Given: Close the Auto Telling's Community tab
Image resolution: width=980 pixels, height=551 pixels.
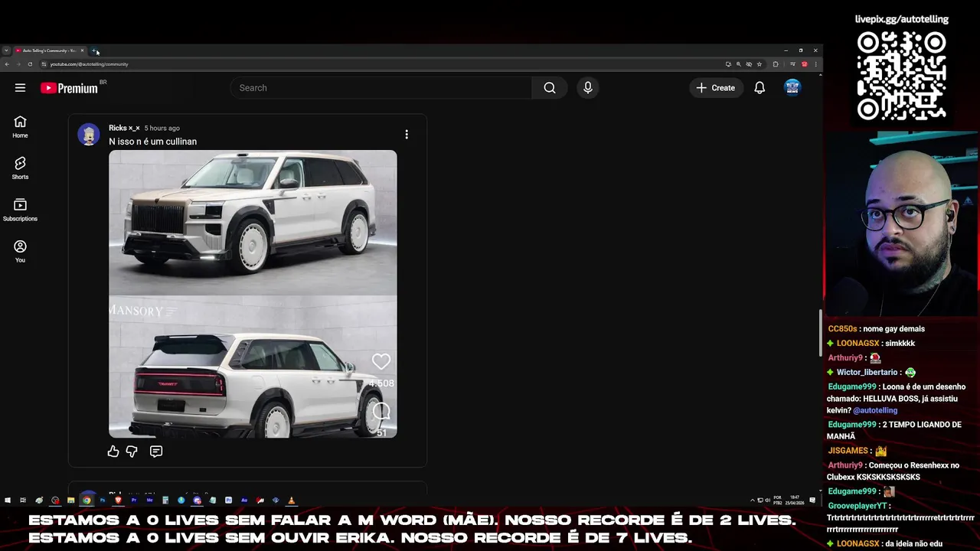Looking at the screenshot, I should pyautogui.click(x=82, y=51).
